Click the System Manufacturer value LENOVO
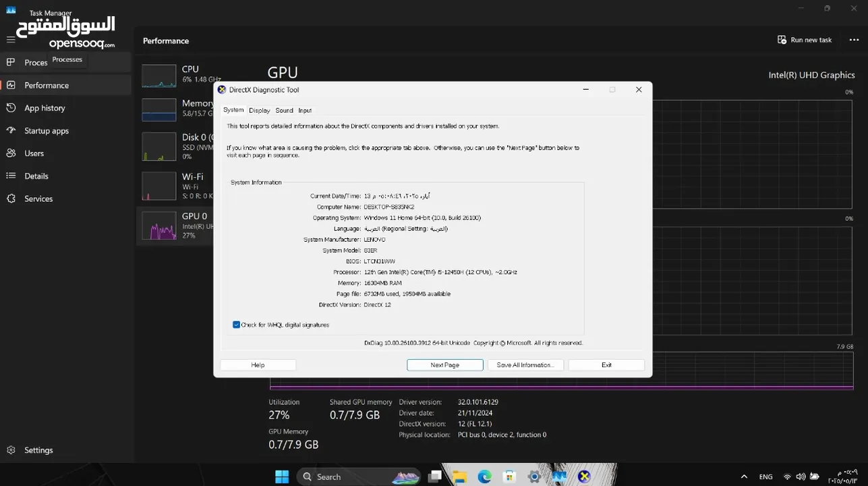Image resolution: width=868 pixels, height=486 pixels. tap(374, 239)
